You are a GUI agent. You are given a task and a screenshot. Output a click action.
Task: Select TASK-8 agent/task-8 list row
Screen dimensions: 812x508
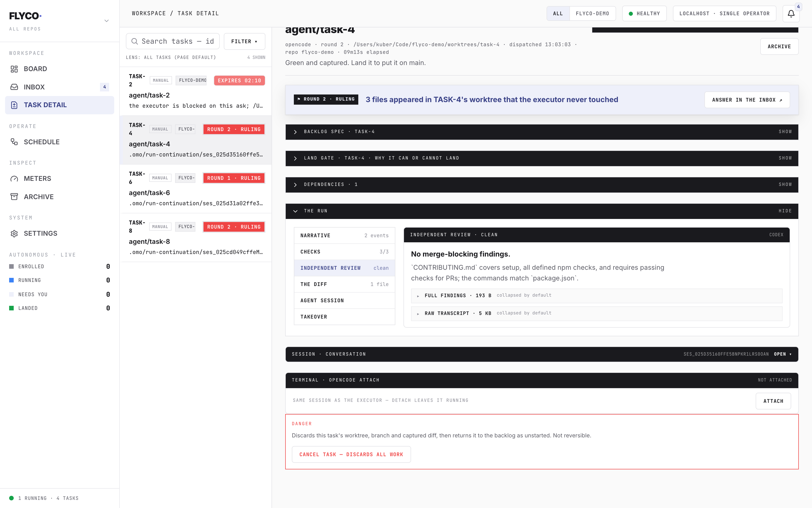point(196,237)
